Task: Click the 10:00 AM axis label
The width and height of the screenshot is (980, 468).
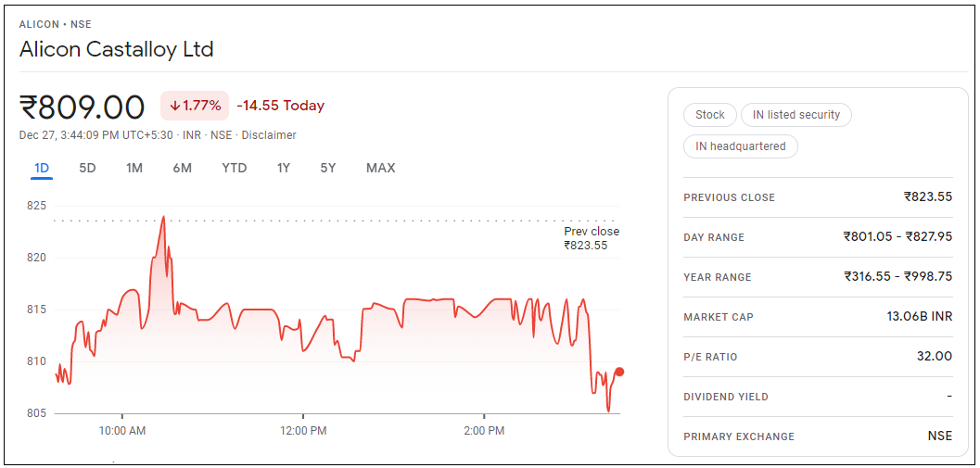Action: [122, 431]
